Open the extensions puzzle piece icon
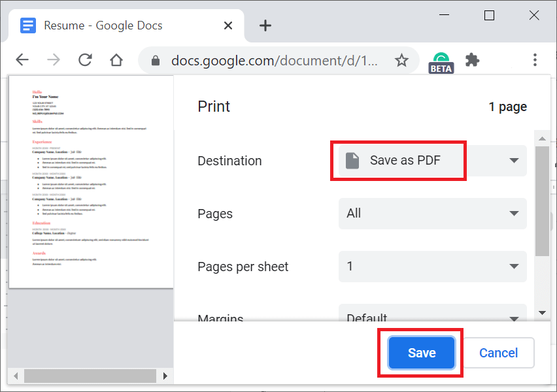Screen dimensions: 557x392 coord(473,59)
